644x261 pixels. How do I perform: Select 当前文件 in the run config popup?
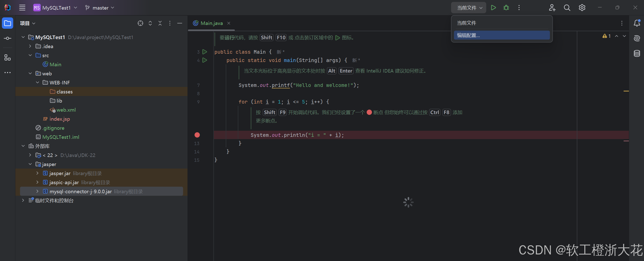pyautogui.click(x=502, y=23)
